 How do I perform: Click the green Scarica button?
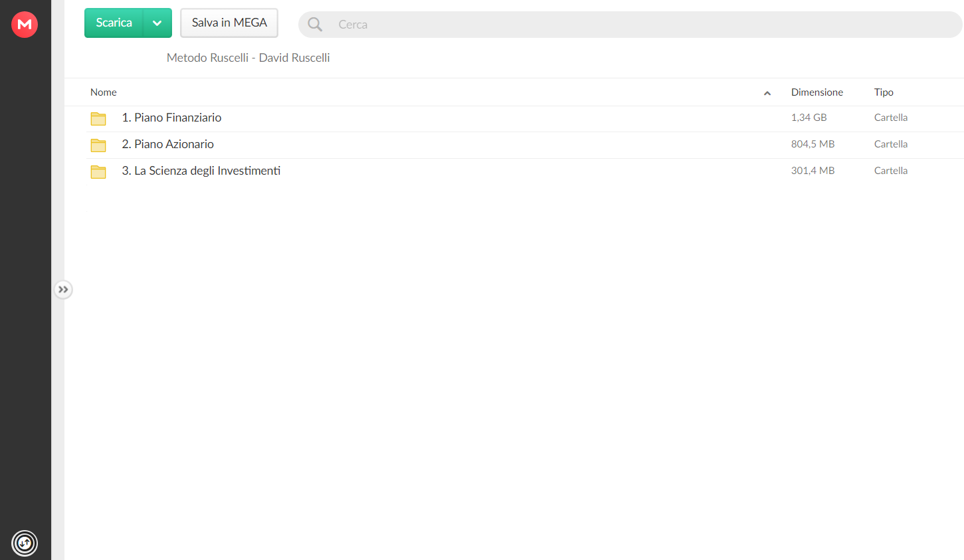click(114, 23)
